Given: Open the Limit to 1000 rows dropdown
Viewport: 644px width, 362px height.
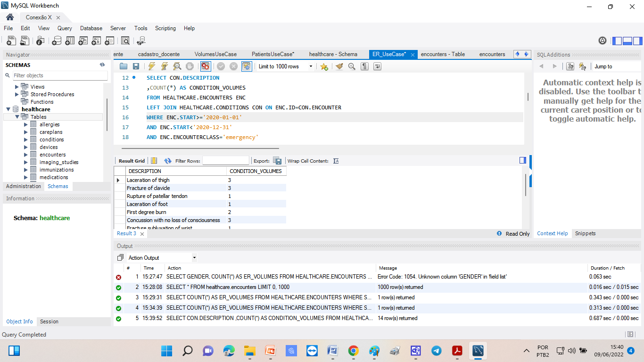Looking at the screenshot, I should point(286,66).
